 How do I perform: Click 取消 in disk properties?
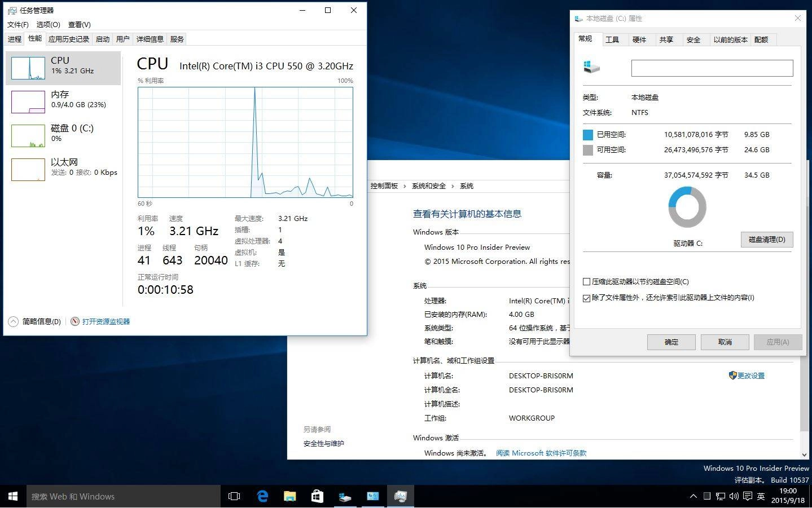click(725, 342)
